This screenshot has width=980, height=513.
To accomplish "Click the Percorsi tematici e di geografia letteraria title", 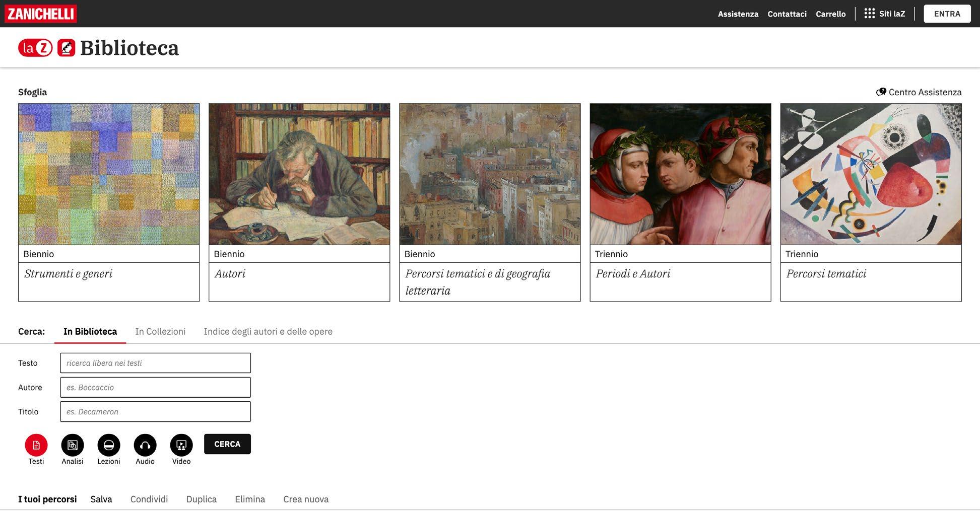I will point(478,282).
